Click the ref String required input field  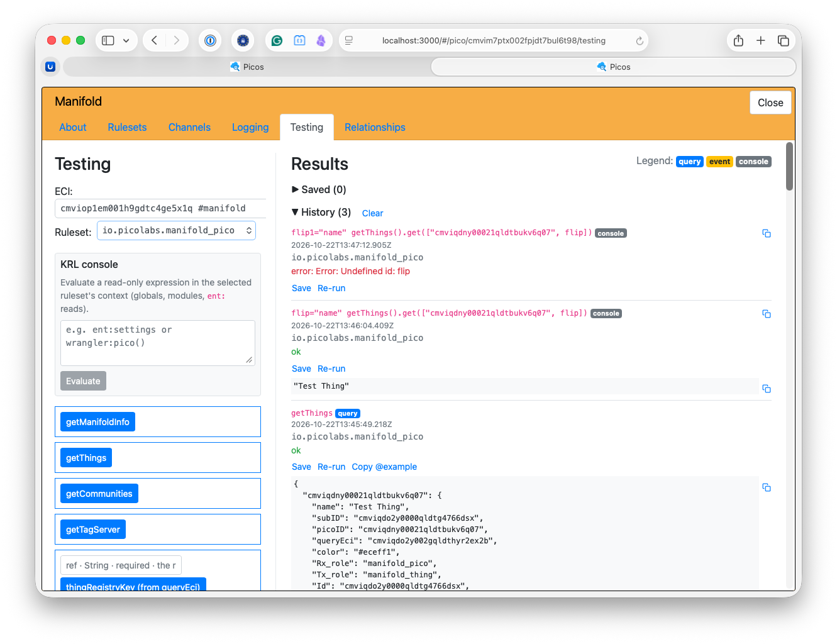(121, 565)
